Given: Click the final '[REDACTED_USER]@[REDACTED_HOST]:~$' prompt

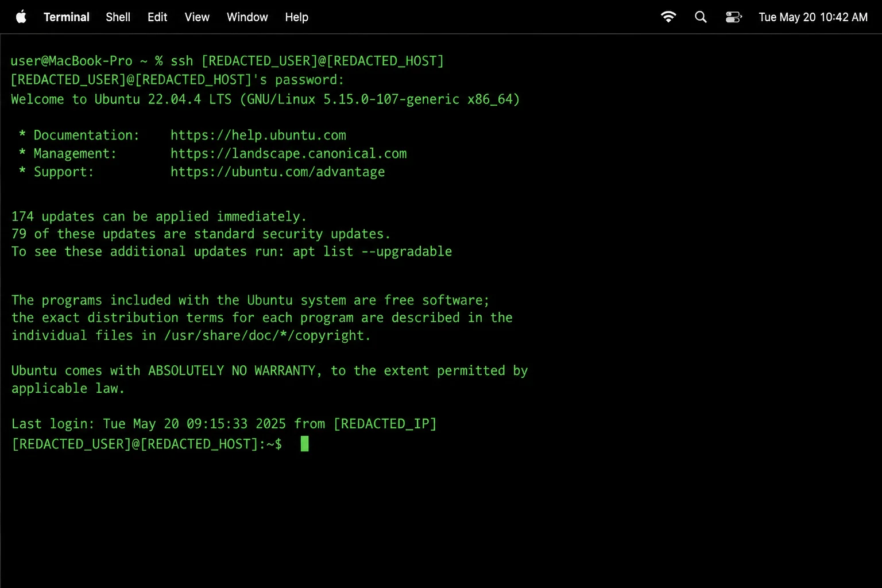Looking at the screenshot, I should [x=147, y=444].
